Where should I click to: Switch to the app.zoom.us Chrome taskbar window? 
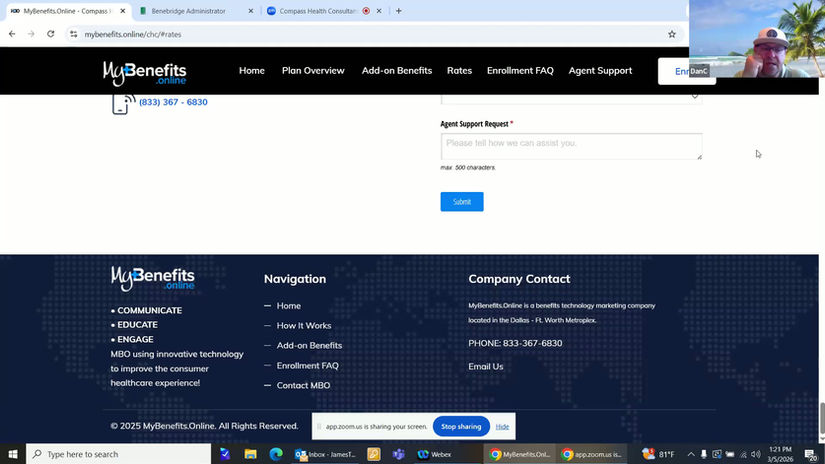pos(591,454)
